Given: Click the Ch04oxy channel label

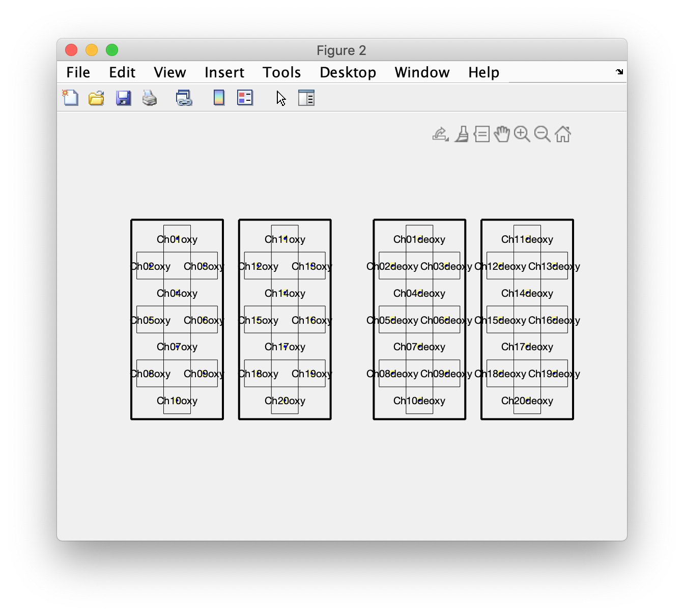Looking at the screenshot, I should [177, 293].
